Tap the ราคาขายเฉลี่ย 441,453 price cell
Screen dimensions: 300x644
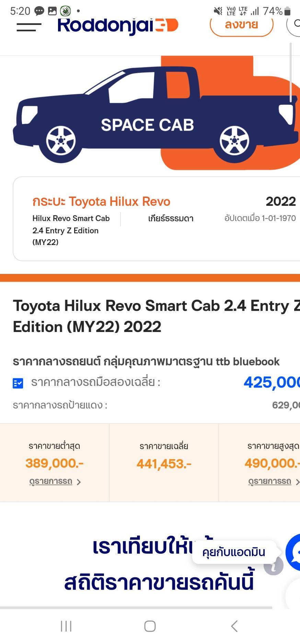point(164,462)
